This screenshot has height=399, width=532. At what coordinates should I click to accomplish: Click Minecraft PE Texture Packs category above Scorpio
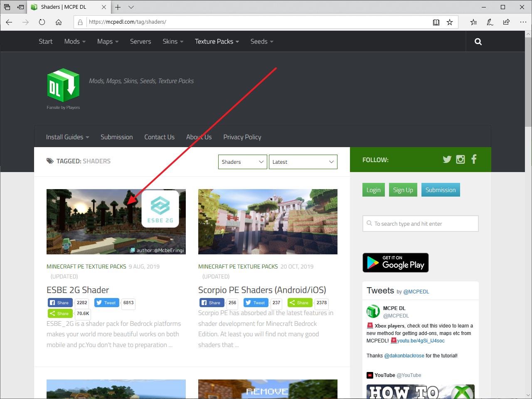point(238,266)
